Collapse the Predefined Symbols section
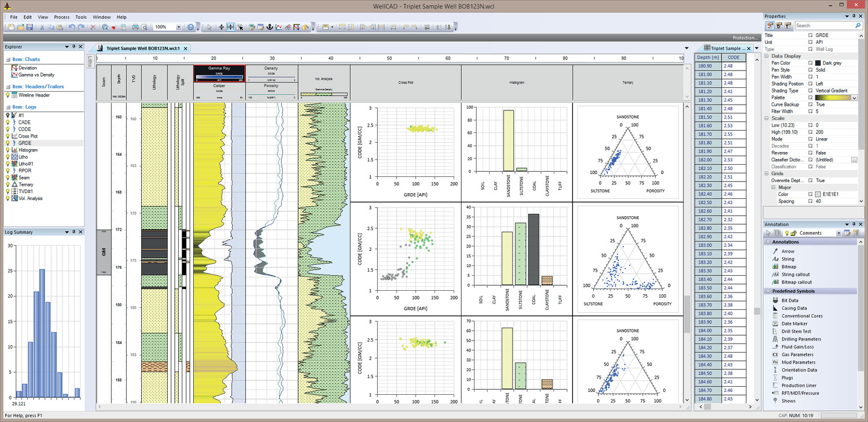 pos(768,291)
